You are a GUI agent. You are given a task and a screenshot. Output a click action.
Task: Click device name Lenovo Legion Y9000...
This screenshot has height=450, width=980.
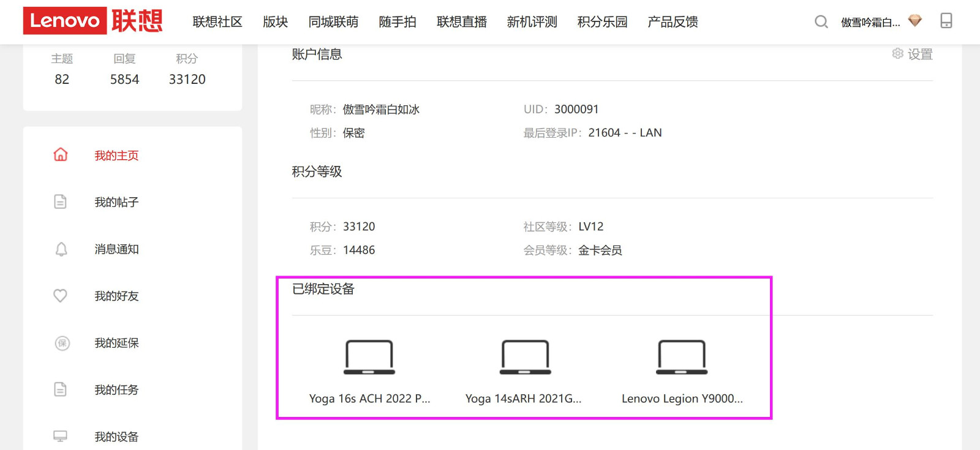point(682,399)
